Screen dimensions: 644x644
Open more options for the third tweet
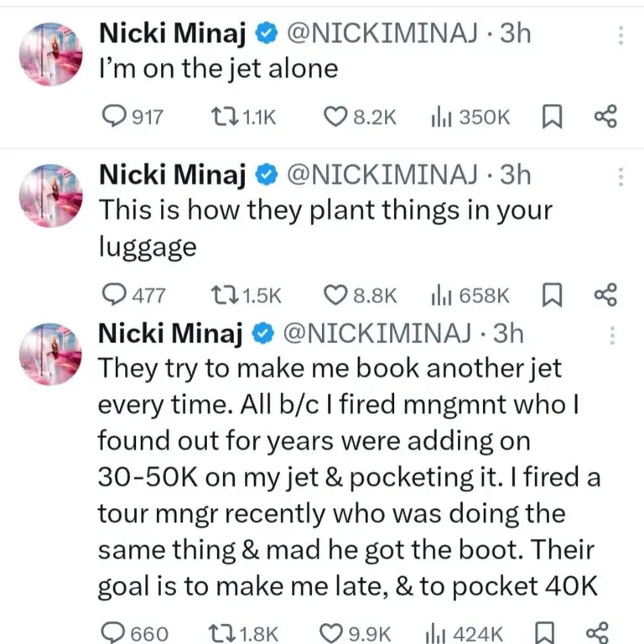(x=613, y=335)
